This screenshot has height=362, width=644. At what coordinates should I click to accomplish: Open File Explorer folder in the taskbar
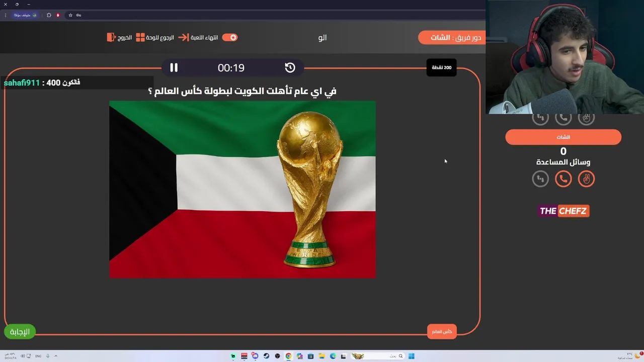pyautogui.click(x=321, y=356)
